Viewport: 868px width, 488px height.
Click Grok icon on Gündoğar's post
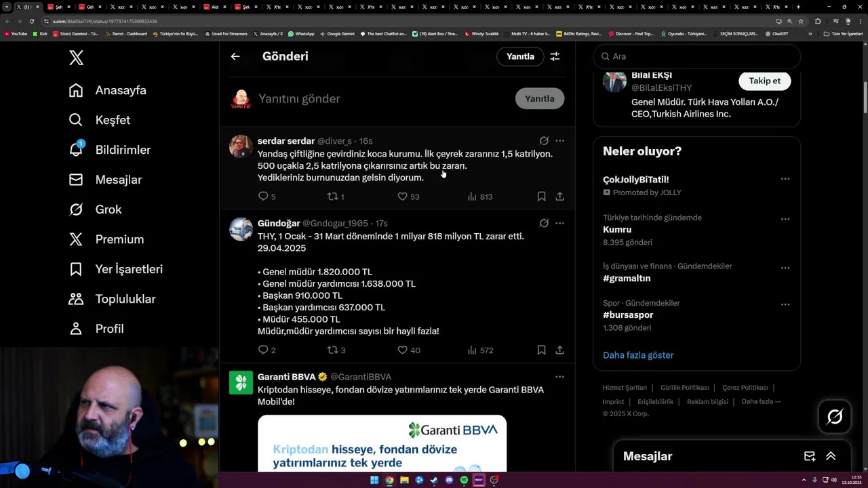(x=544, y=223)
